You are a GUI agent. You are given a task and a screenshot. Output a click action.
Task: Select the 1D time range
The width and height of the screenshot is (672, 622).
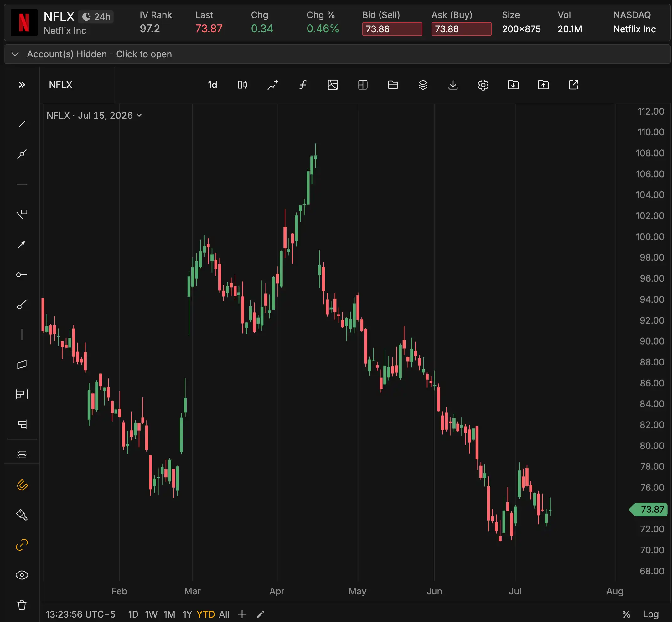coord(133,614)
